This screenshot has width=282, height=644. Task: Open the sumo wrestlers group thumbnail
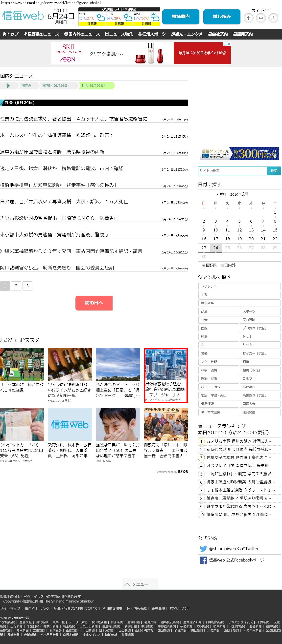pyautogui.click(x=166, y=424)
